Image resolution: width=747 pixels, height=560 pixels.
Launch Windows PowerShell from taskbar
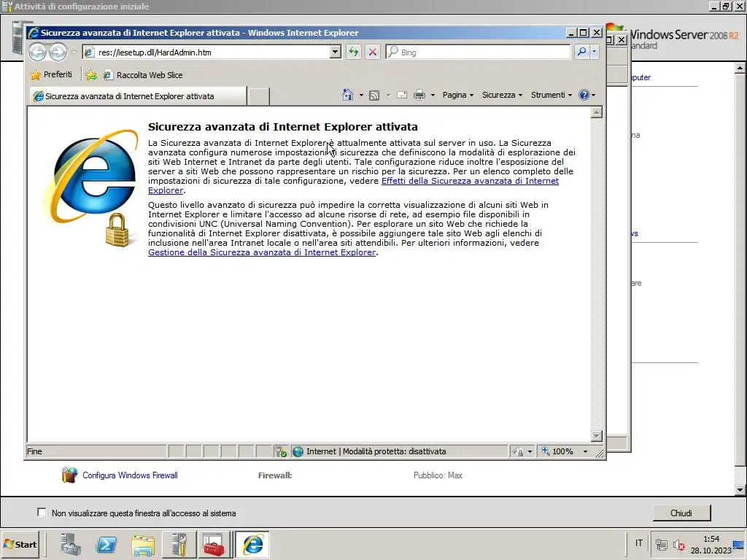click(106, 544)
